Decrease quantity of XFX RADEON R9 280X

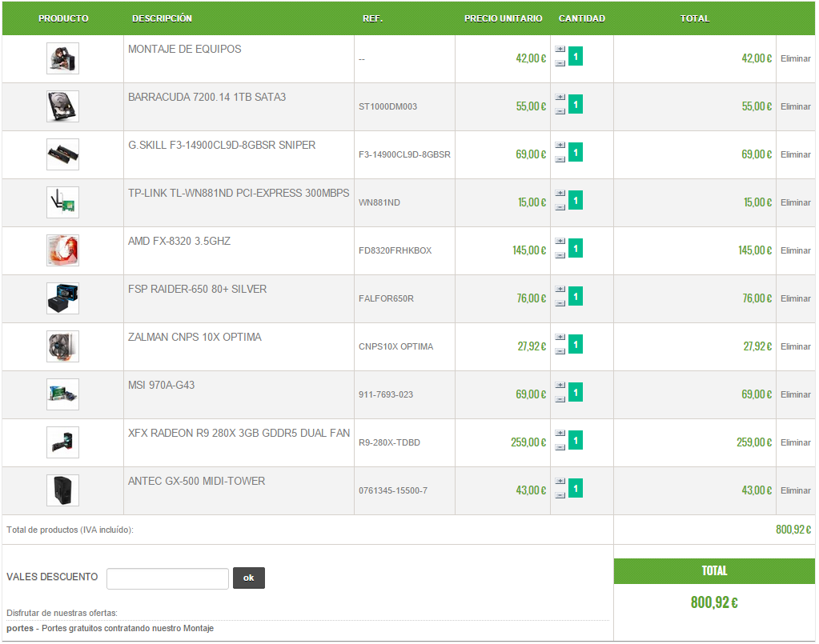point(560,447)
